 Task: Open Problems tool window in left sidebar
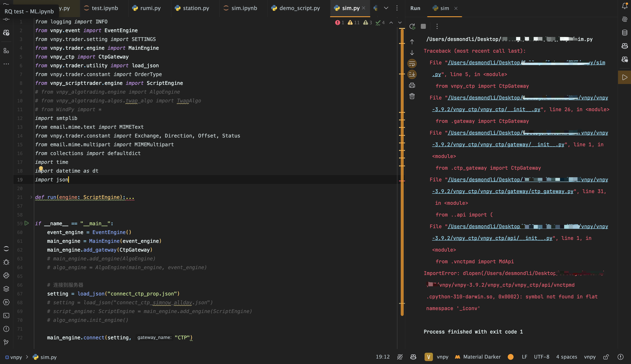6,329
